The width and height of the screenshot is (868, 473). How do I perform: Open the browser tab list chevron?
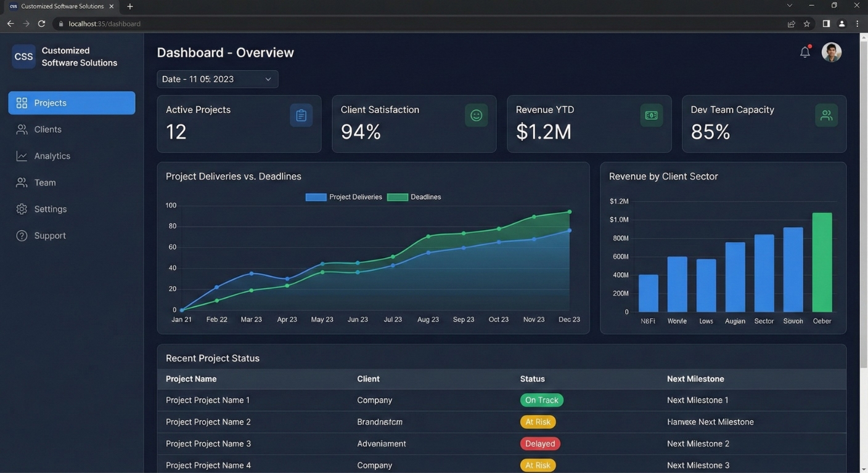pyautogui.click(x=789, y=6)
